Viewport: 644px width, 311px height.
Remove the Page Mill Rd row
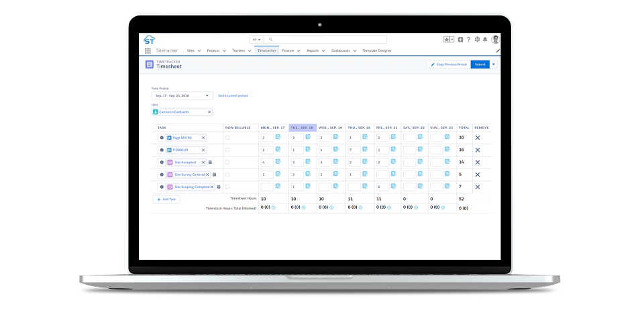pyautogui.click(x=477, y=138)
